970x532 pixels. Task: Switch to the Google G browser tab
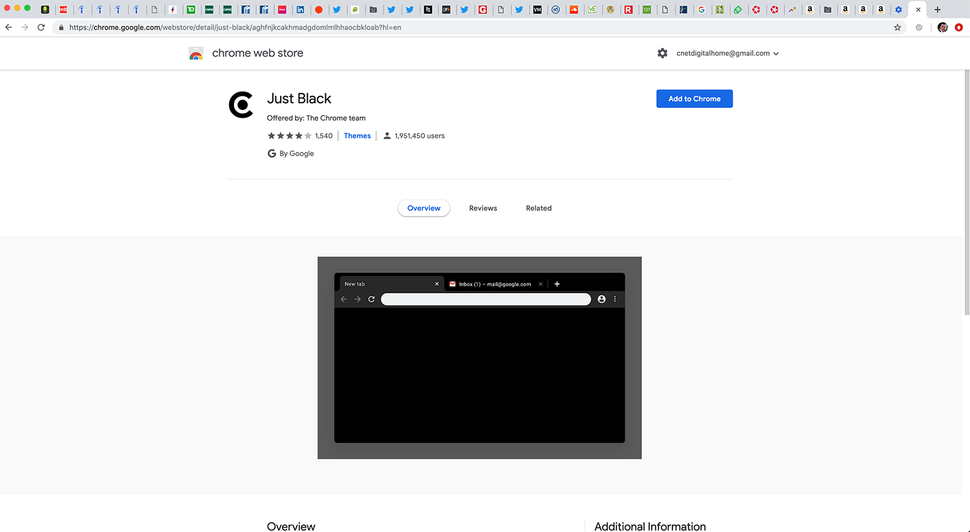point(702,9)
